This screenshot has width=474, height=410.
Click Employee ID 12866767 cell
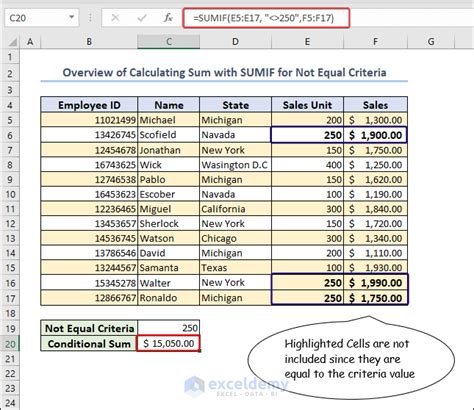tap(89, 298)
